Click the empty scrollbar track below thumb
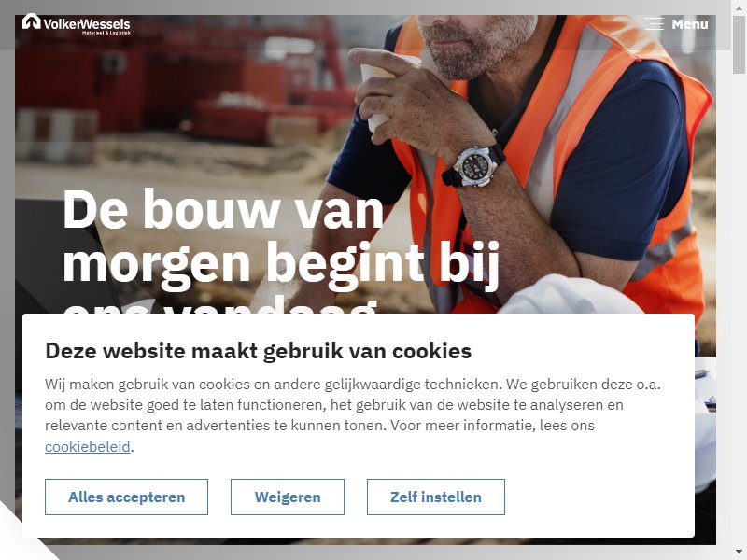This screenshot has width=747, height=560. 739,310
